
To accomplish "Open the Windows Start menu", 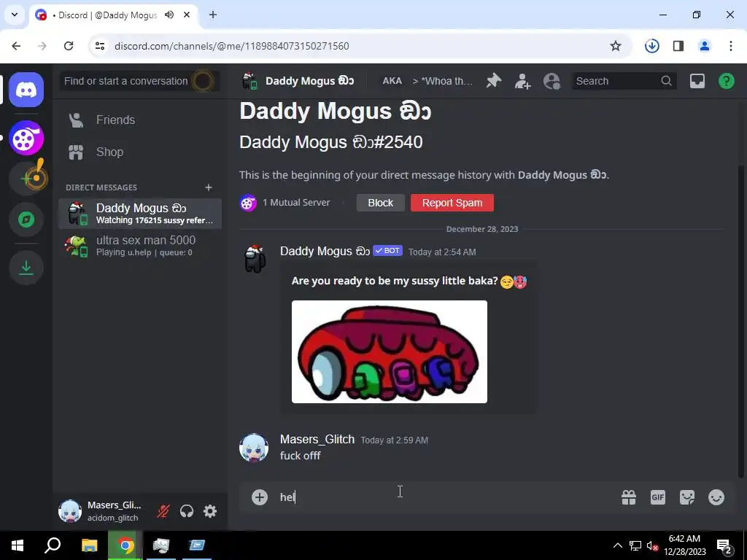I will 18,545.
